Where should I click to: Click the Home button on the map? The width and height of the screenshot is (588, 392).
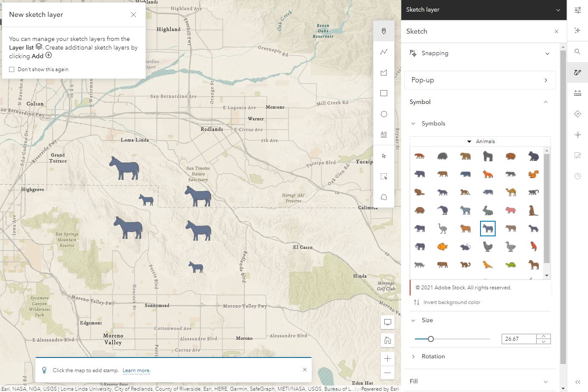pos(387,340)
